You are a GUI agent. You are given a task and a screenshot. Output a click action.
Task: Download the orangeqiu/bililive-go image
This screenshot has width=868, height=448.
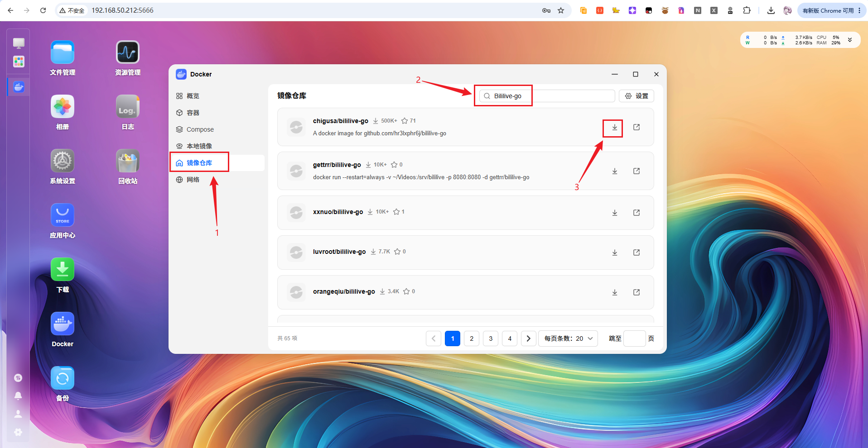pyautogui.click(x=615, y=292)
